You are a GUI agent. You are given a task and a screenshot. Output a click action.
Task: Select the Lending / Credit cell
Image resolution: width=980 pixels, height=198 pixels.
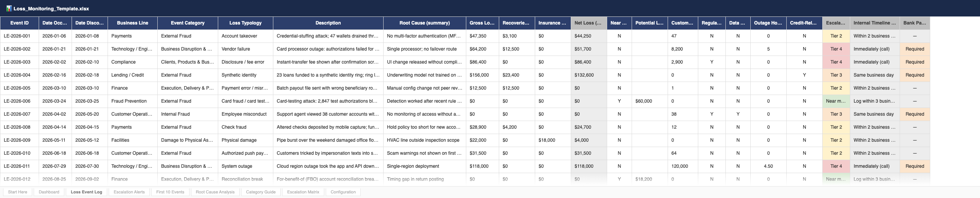point(132,75)
